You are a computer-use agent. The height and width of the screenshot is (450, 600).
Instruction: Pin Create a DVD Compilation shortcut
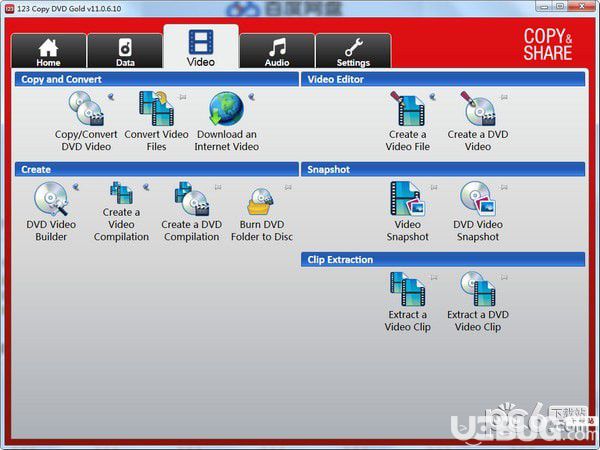218,187
